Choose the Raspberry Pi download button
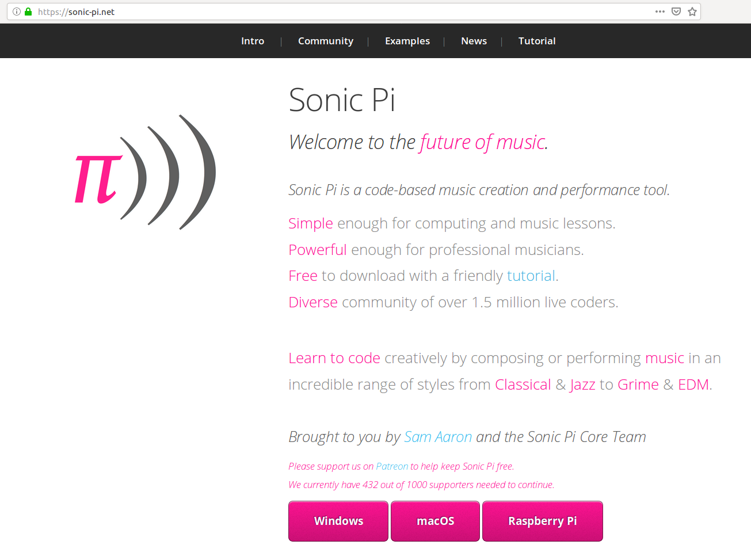The image size is (751, 560). click(543, 521)
